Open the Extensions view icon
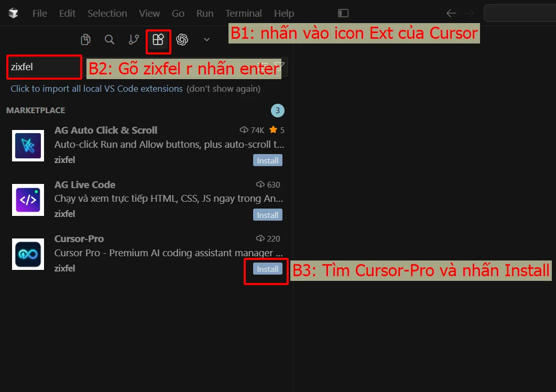Image resolution: width=556 pixels, height=392 pixels. [x=158, y=39]
